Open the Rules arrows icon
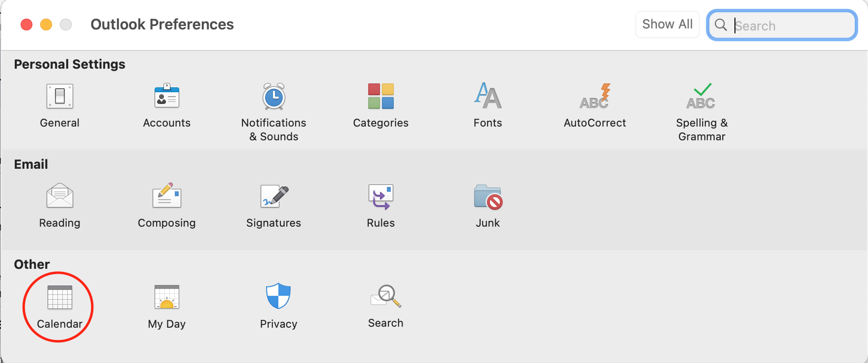The width and height of the screenshot is (868, 363). click(x=381, y=197)
